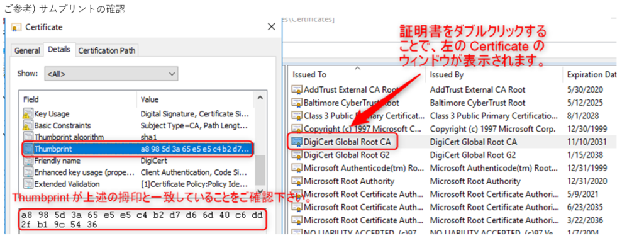Select the Friendly name field icon
Screen dimensions: 644x243
pos(28,161)
